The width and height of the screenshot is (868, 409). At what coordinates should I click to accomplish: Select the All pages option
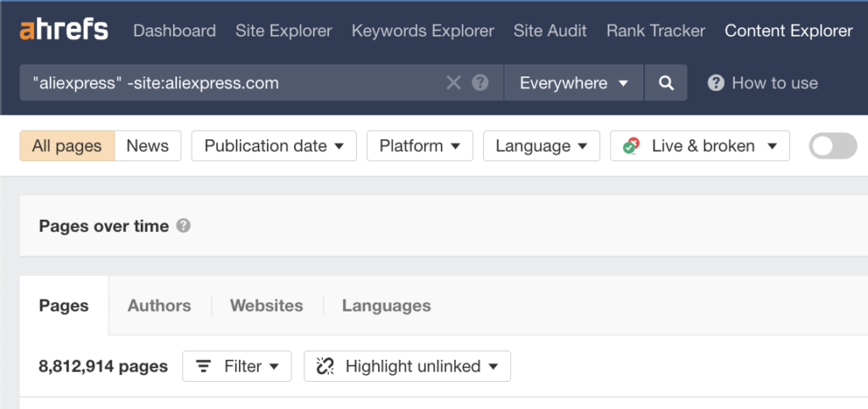67,146
